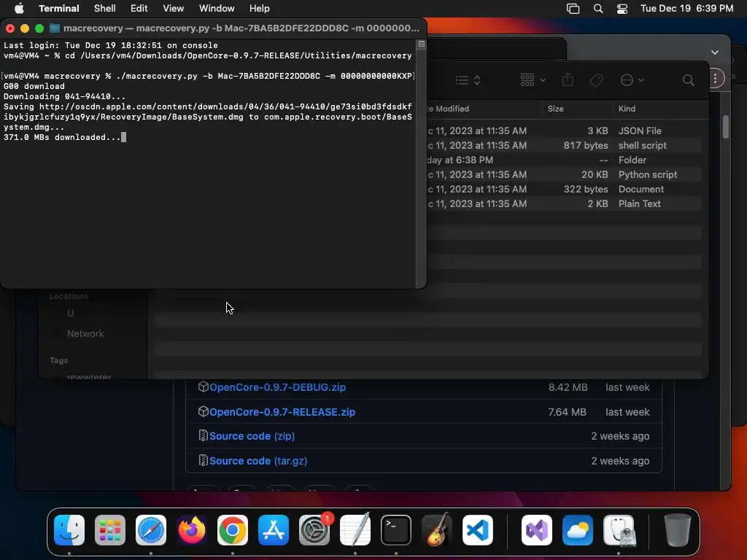Open Visual Studio Code from Dock

tap(477, 530)
